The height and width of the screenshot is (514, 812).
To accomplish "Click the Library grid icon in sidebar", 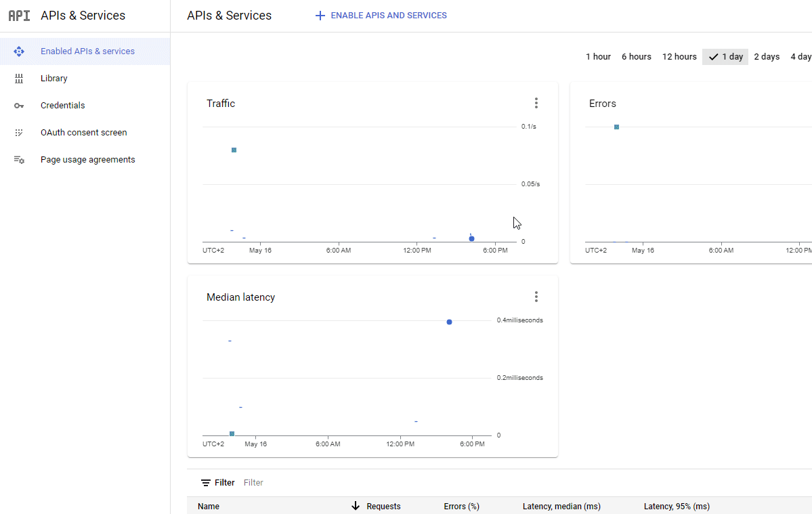I will click(x=19, y=78).
